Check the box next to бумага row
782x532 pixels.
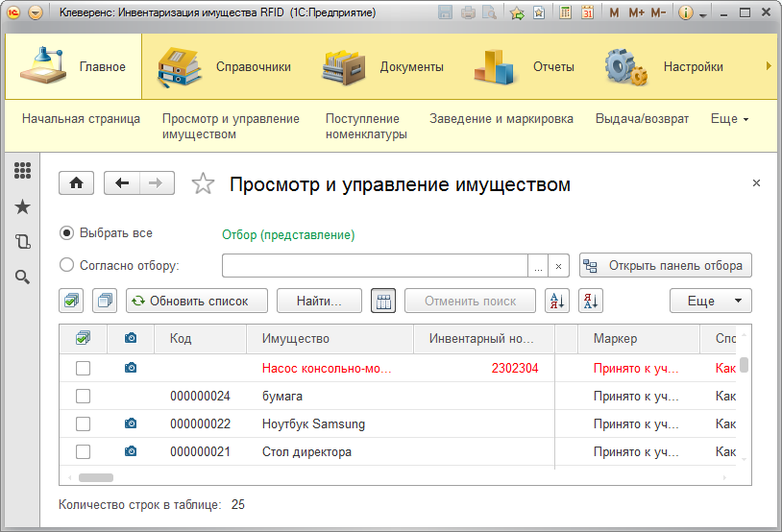84,396
